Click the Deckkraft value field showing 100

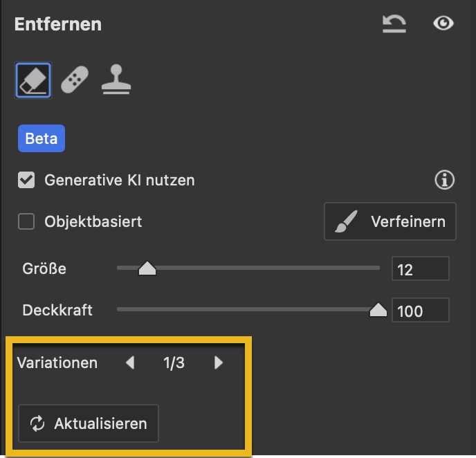point(420,311)
